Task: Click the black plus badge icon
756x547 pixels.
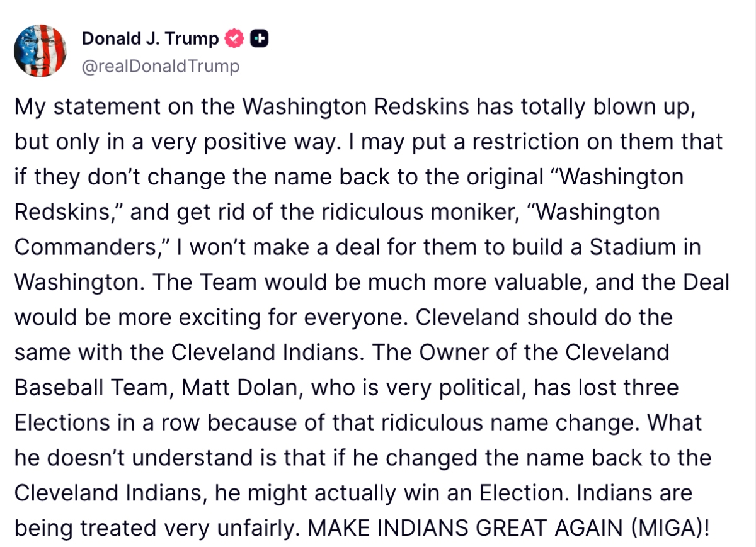Action: [x=260, y=39]
